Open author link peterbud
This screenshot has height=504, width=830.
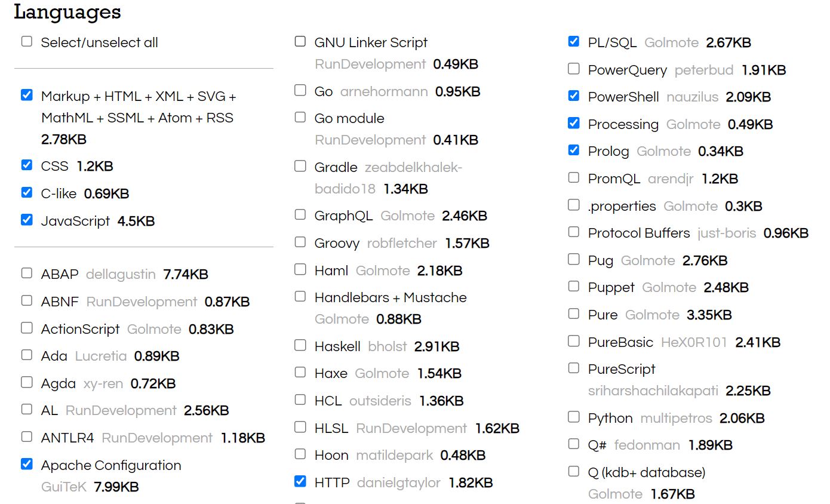[x=704, y=70]
